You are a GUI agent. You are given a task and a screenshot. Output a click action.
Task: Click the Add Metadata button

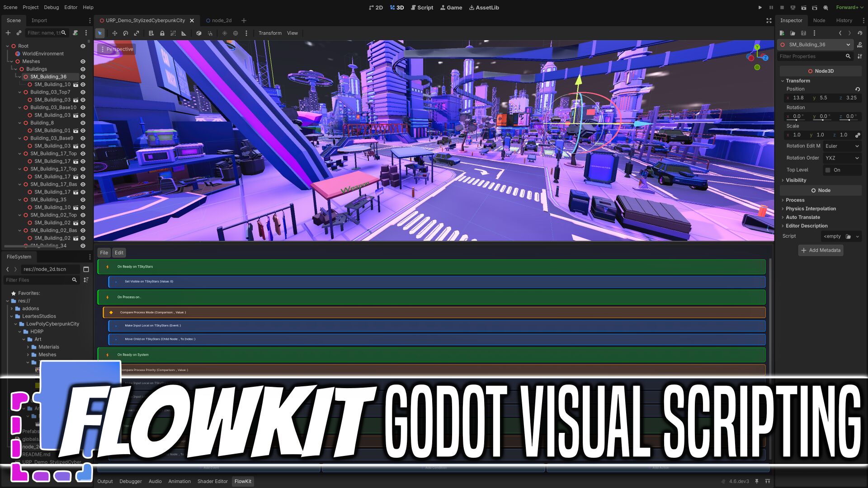click(821, 250)
